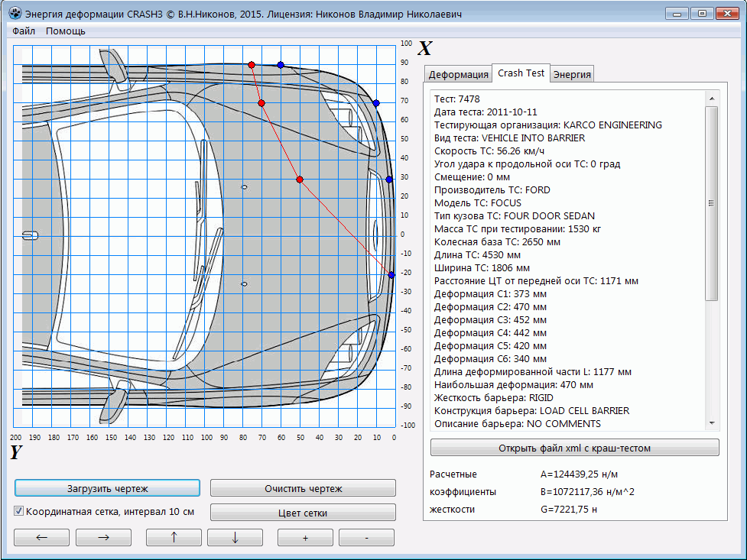Click Загрузить чертеж button
Image resolution: width=747 pixels, height=560 pixels.
coord(107,488)
